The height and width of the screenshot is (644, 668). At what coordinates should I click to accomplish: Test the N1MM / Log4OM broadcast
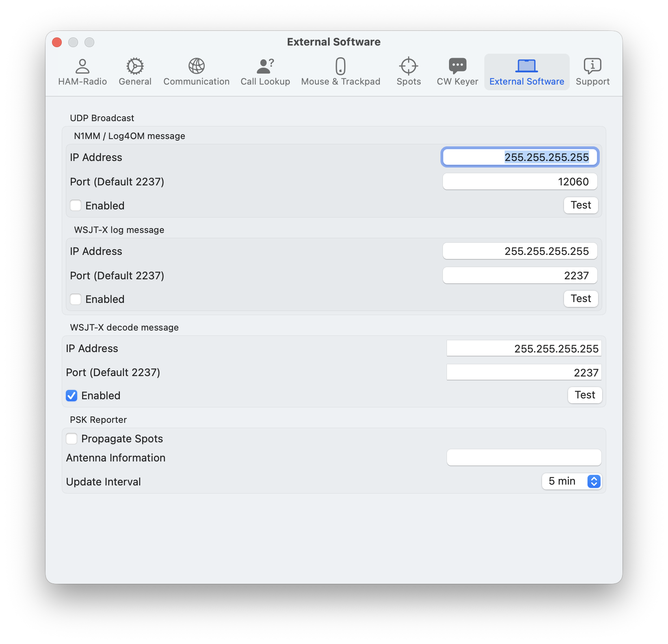pos(581,205)
